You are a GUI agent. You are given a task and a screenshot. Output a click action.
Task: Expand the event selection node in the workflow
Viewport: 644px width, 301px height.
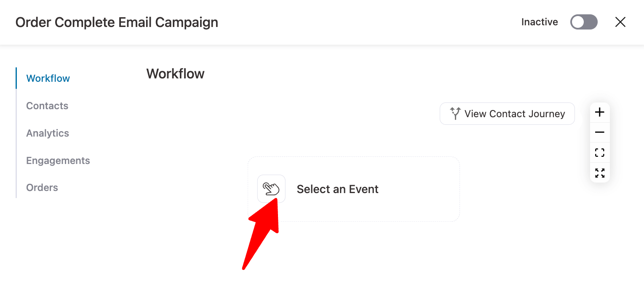[x=353, y=189]
